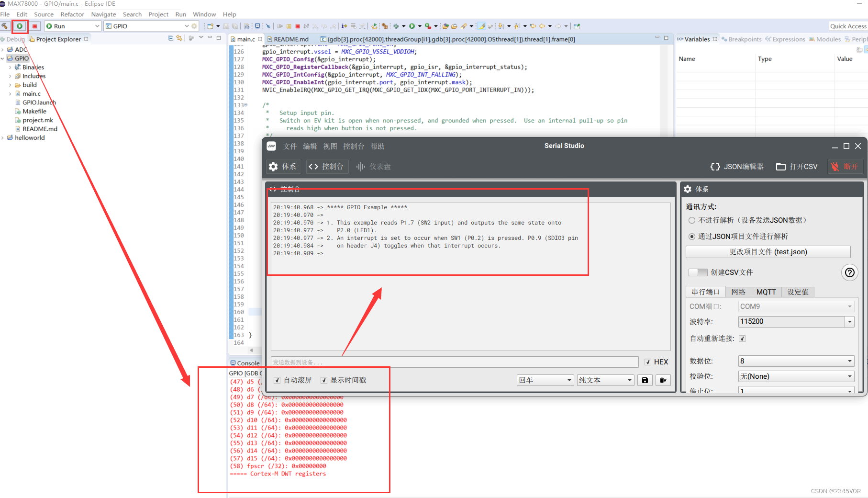Open the 回车 line ending dropdown

click(545, 380)
